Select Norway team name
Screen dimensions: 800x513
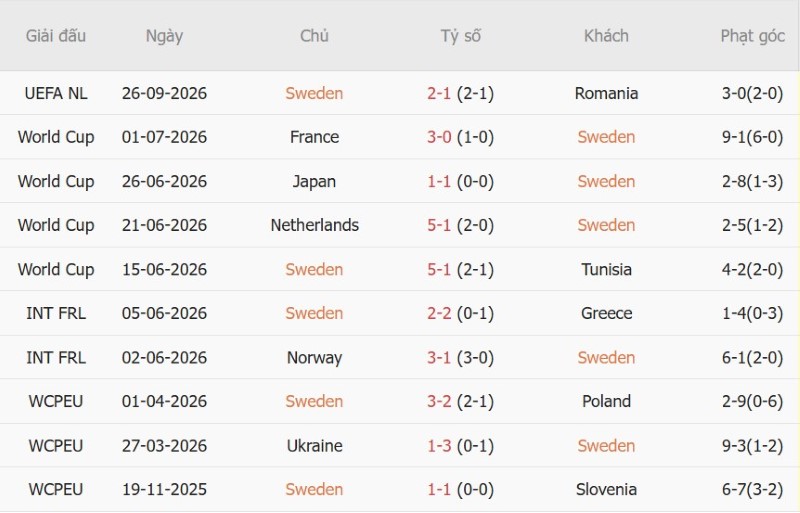click(x=314, y=358)
